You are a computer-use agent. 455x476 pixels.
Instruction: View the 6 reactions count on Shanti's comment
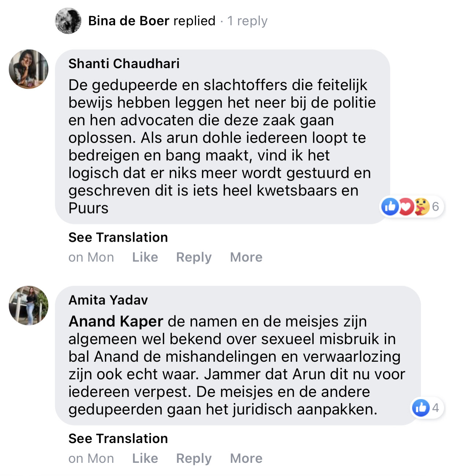point(435,207)
